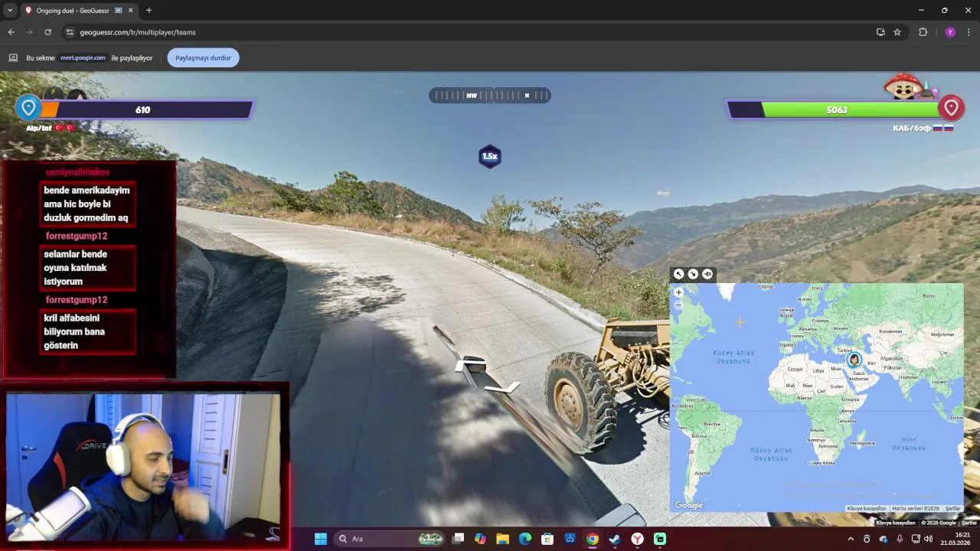Click the opponent mushroom avatar
Screen dimensions: 980x551
[903, 86]
